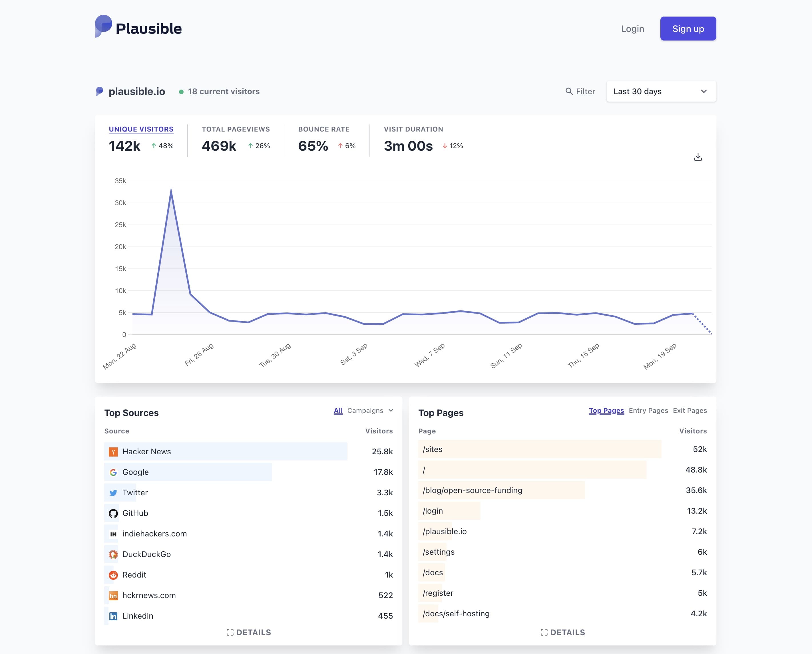Switch to the Exit Pages tab
Screen dimensions: 812x654
point(690,410)
